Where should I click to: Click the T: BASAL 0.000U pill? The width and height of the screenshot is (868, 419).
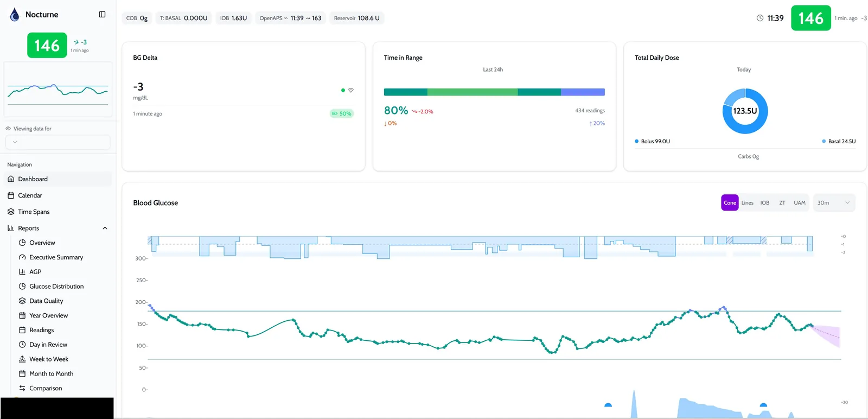tap(183, 18)
